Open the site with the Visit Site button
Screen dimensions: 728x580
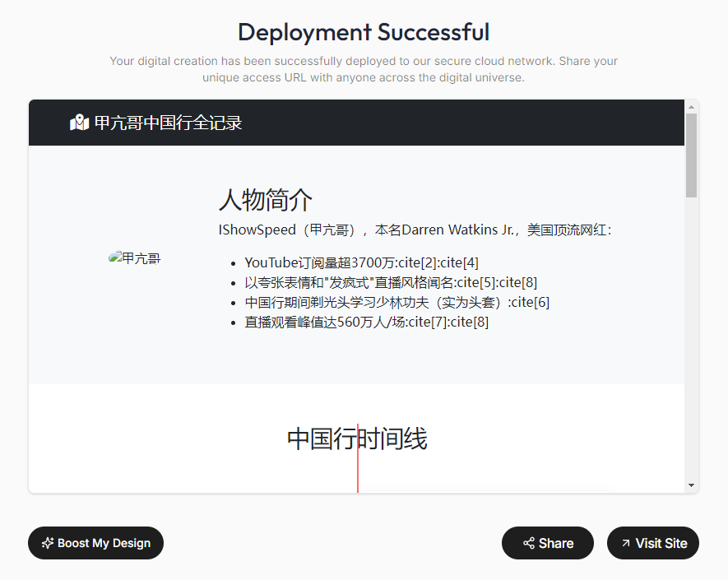653,543
